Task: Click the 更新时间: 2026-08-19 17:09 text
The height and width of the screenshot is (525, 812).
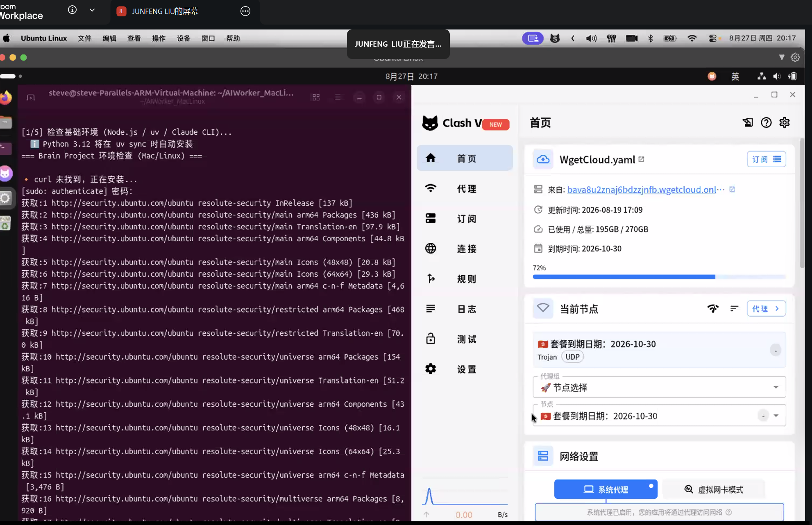Action: (x=595, y=210)
